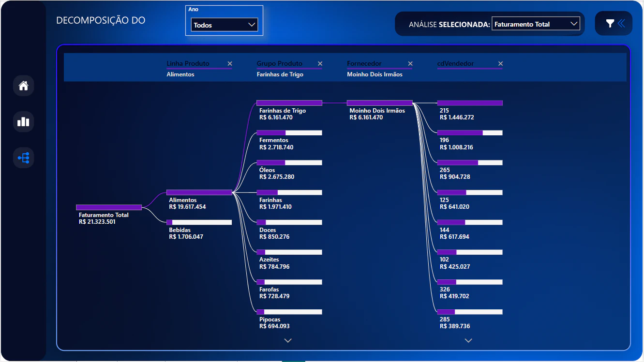Select the Óleos node in the tree

click(x=289, y=162)
